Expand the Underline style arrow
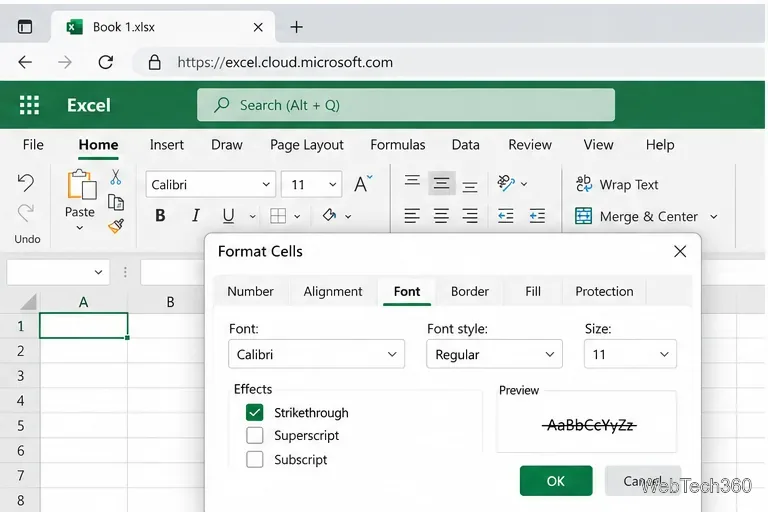 point(252,216)
